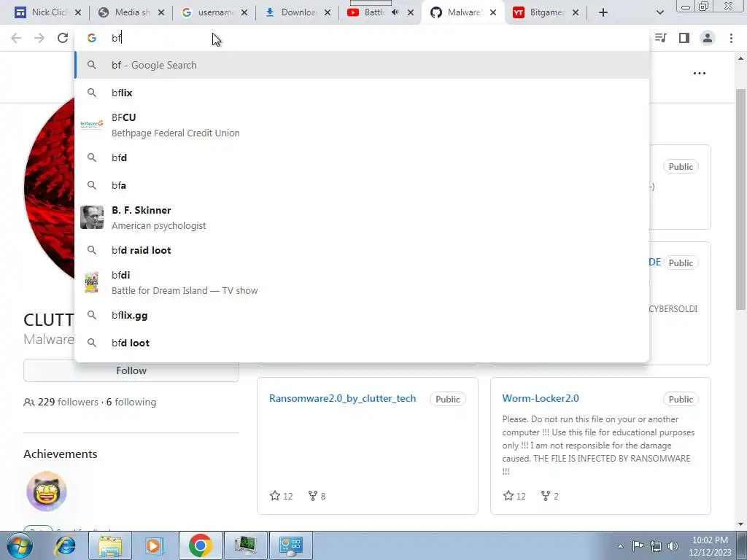
Task: View stargazers of Ransomware2.0 repo (12 stars)
Action: pos(281,496)
